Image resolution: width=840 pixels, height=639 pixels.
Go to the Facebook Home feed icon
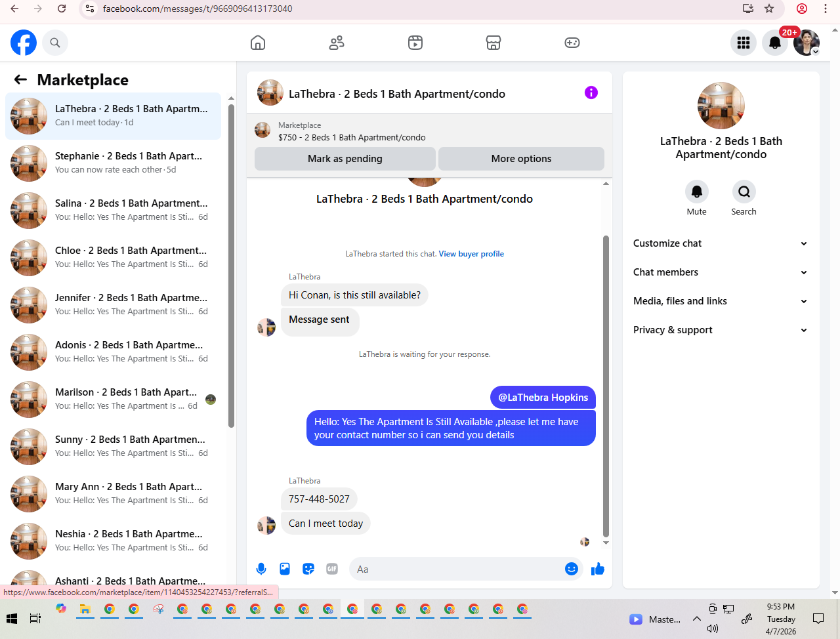258,43
